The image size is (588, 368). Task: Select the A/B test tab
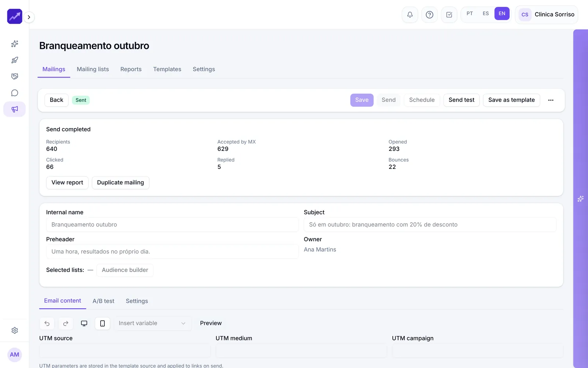tap(103, 301)
